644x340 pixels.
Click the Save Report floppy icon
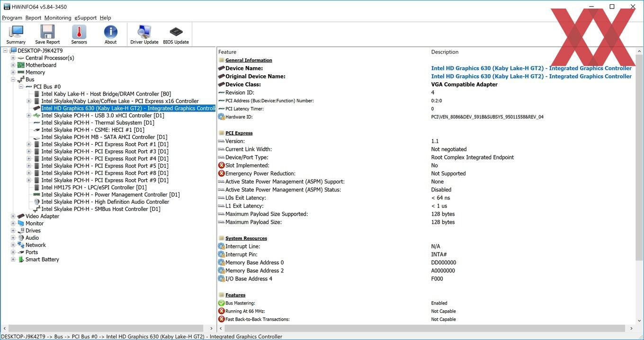47,32
